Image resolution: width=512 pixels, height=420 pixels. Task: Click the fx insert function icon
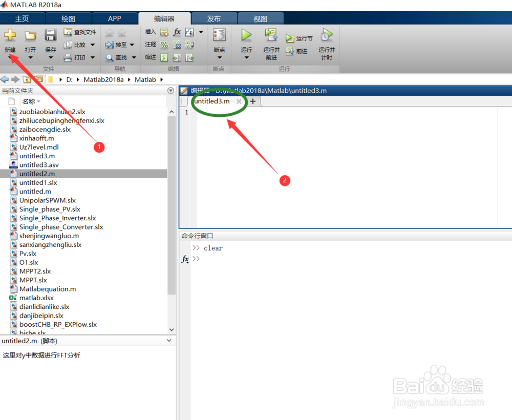[177, 32]
